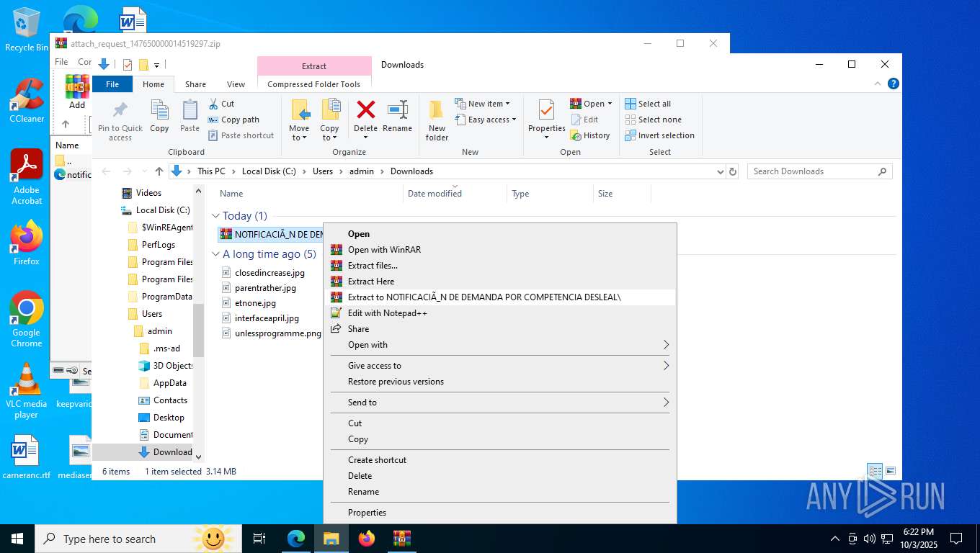980x553 pixels.
Task: Select the ribbon Cut scissors command
Action: [x=221, y=104]
